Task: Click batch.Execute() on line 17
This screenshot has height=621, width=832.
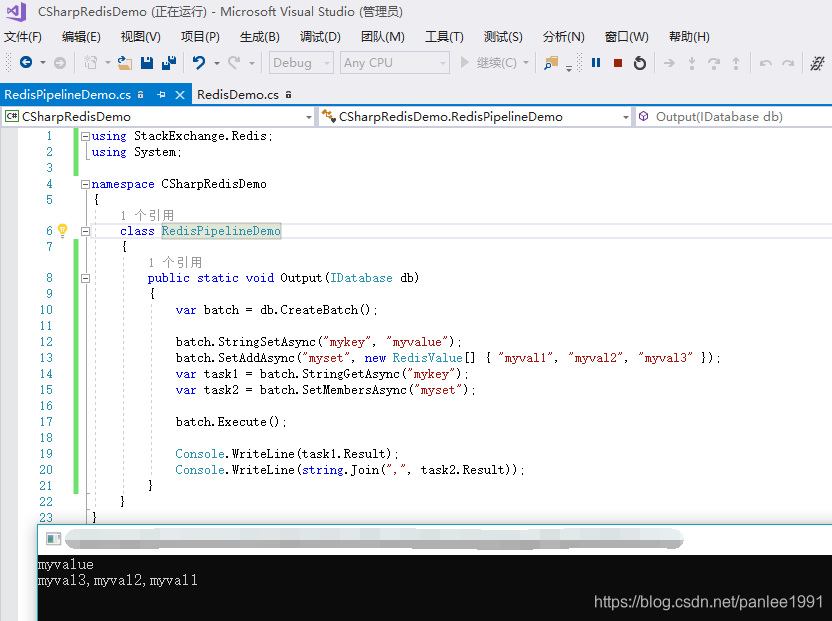Action: click(x=231, y=422)
